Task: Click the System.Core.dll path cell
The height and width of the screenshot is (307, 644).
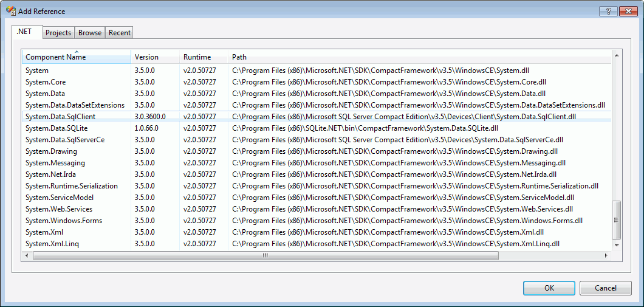Action: click(389, 82)
